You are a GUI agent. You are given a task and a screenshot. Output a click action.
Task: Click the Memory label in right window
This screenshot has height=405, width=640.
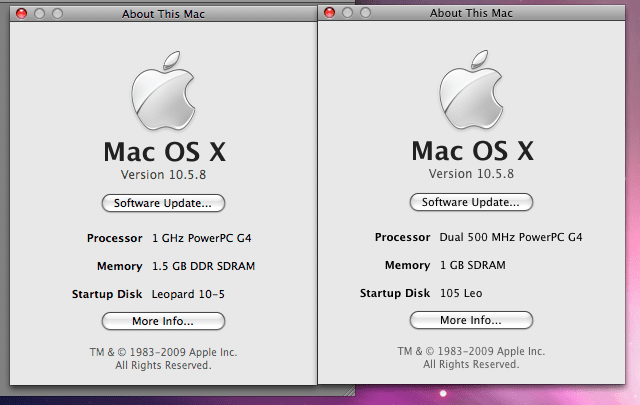click(407, 265)
